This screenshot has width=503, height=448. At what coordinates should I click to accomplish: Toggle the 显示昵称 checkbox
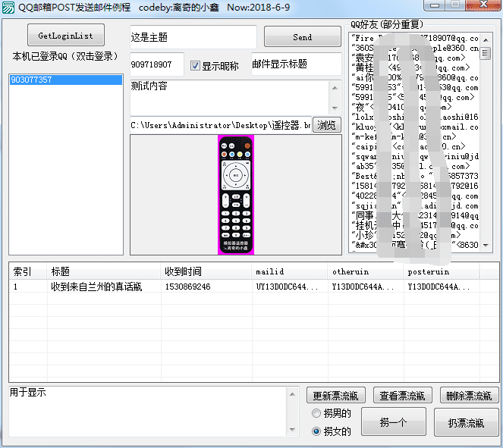pos(195,66)
